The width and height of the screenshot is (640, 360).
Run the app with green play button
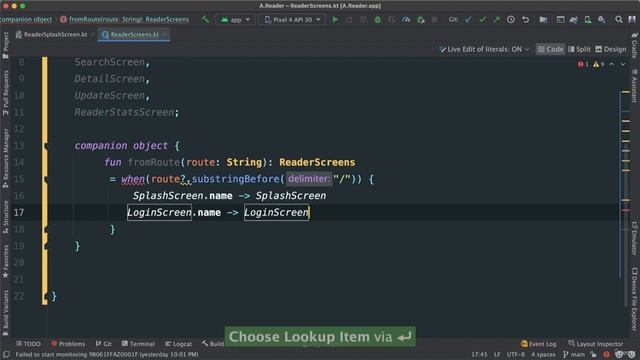(335, 20)
